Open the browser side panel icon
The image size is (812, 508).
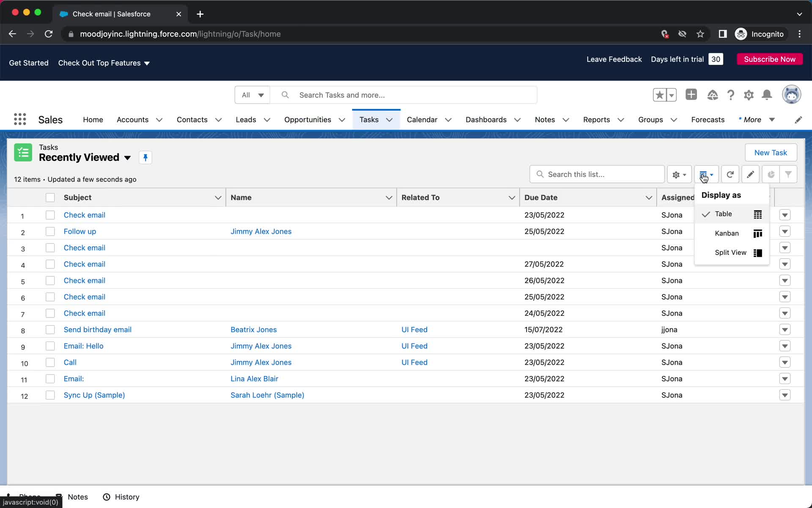(723, 34)
